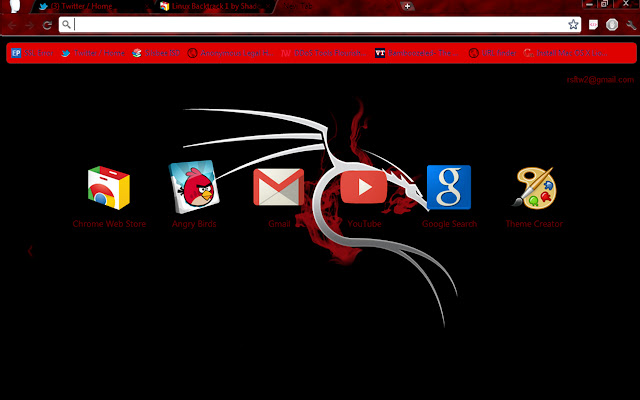The image size is (640, 400).
Task: Launch the Angry Birds app
Action: (194, 187)
